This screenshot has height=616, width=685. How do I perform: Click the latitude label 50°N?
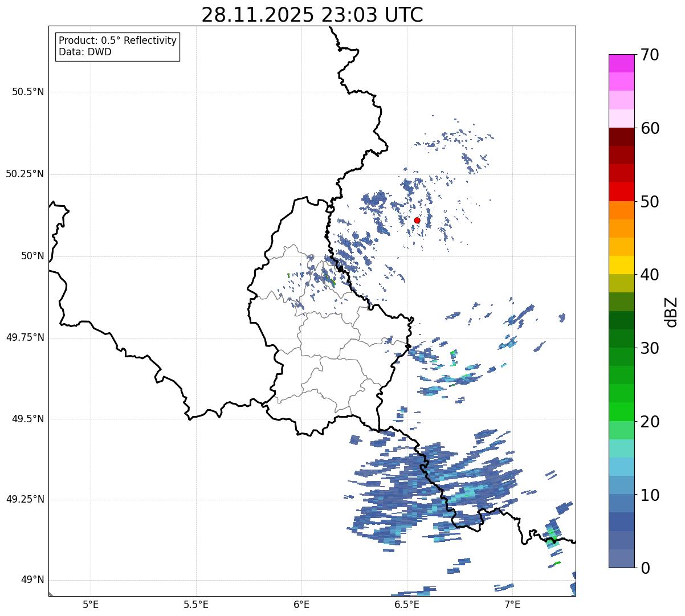[x=32, y=256]
